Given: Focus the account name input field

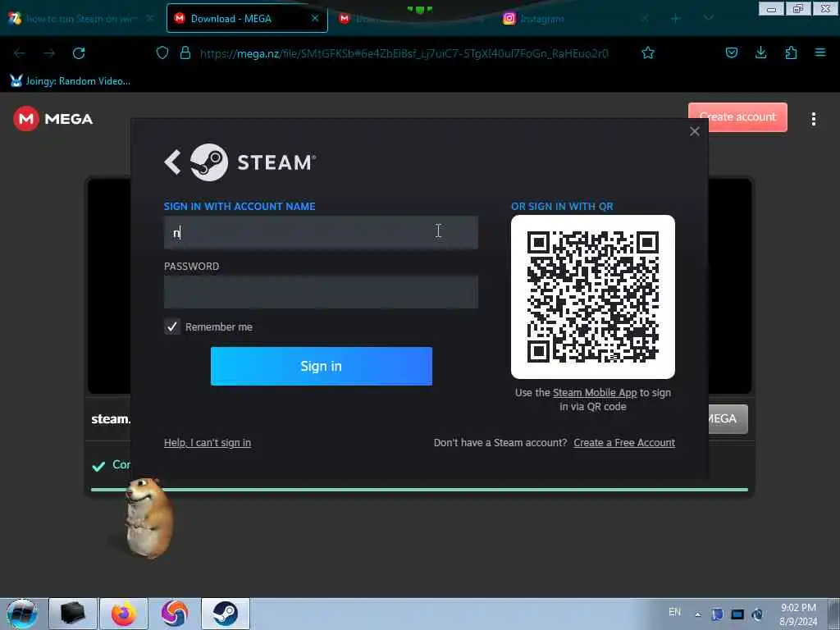Looking at the screenshot, I should [x=321, y=232].
